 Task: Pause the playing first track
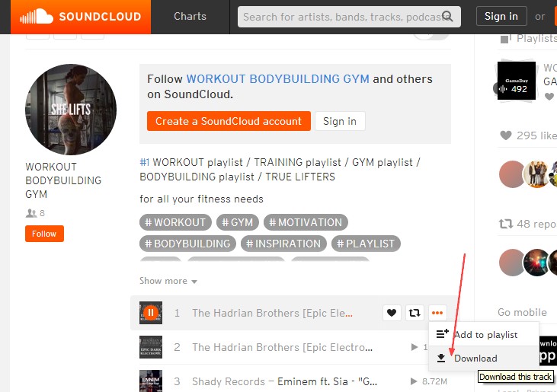point(151,313)
